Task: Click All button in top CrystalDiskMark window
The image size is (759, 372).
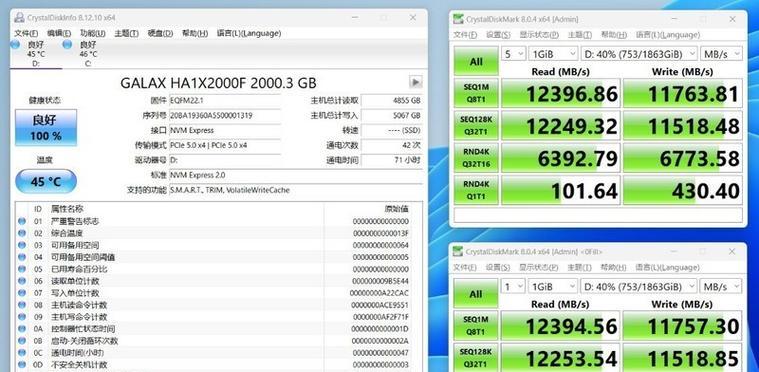Action: pyautogui.click(x=476, y=61)
